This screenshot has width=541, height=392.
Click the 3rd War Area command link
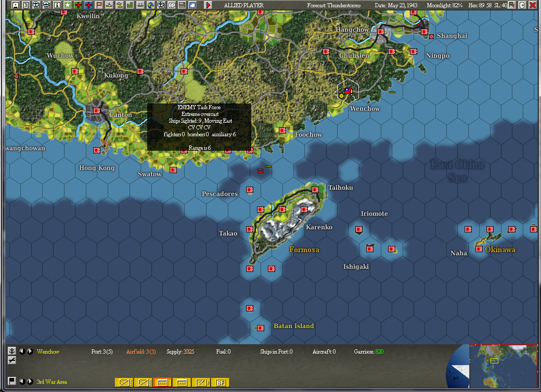pyautogui.click(x=51, y=382)
